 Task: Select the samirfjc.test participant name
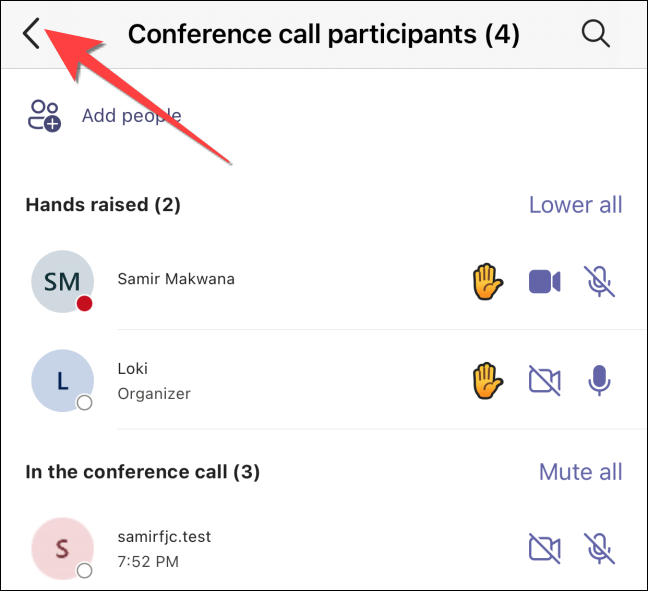tap(164, 537)
